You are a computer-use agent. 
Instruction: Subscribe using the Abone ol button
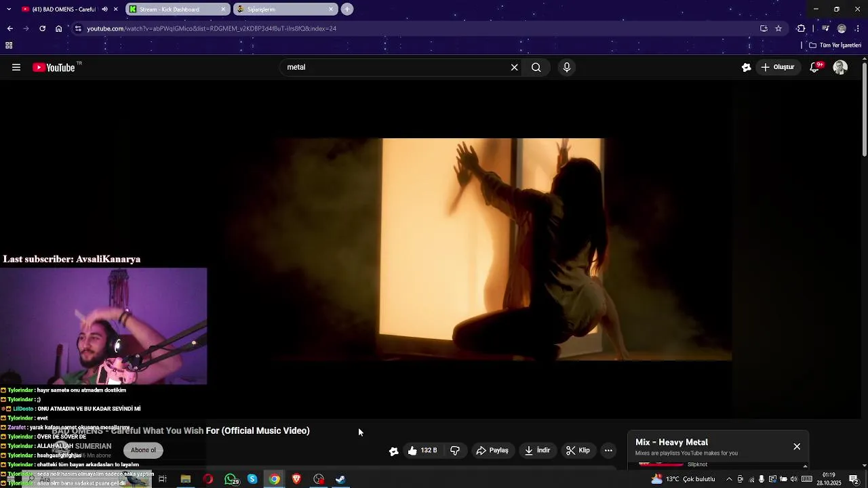pyautogui.click(x=143, y=450)
